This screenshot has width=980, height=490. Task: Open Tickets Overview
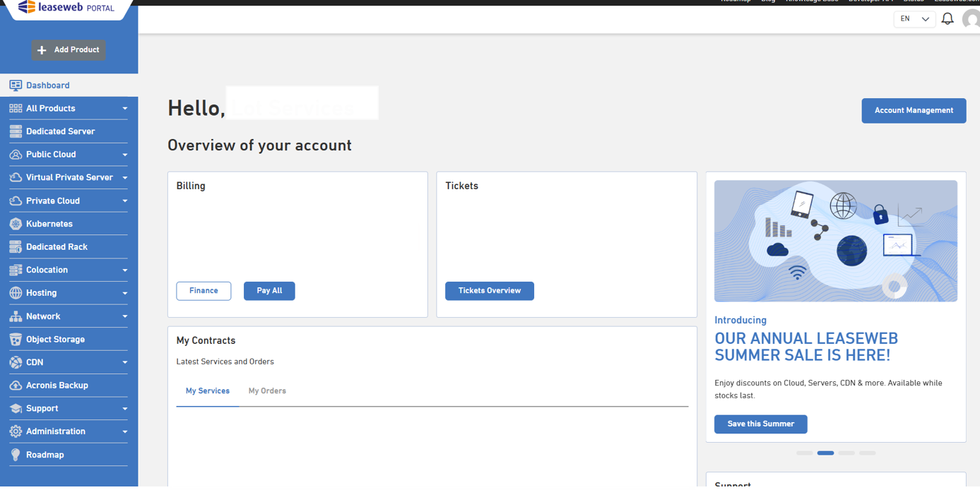[x=490, y=291]
